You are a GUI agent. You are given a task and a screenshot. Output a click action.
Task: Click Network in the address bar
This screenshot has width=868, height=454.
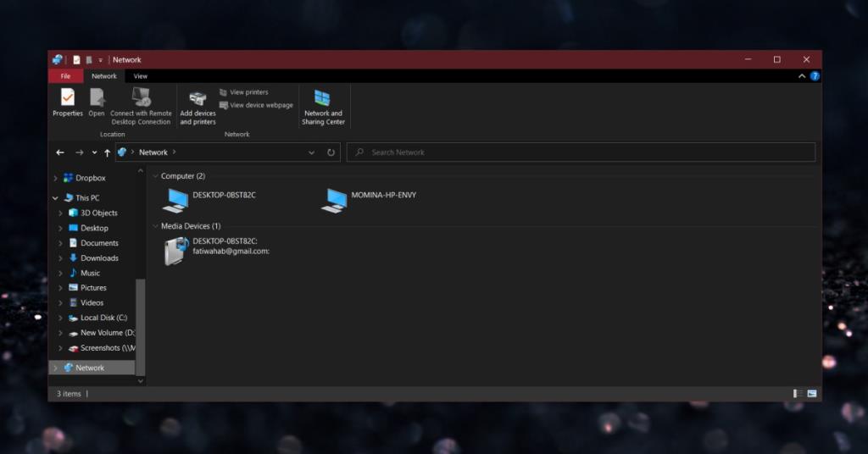[x=153, y=152]
